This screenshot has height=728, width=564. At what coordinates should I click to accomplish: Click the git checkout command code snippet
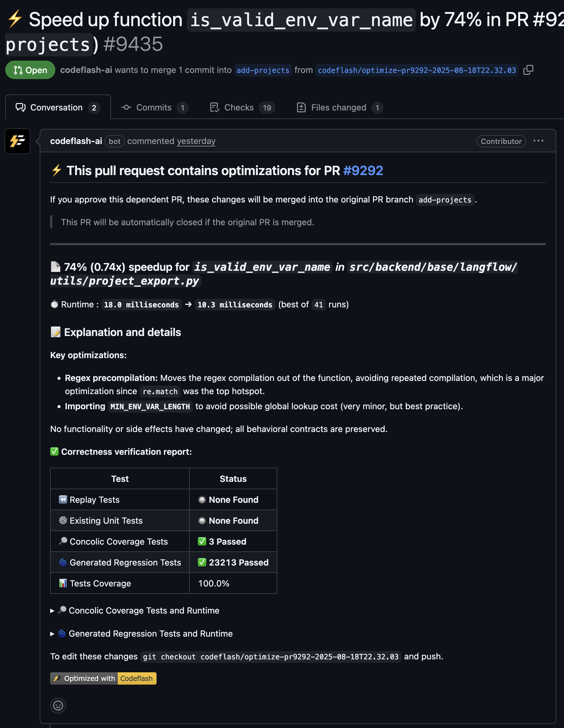point(271,657)
